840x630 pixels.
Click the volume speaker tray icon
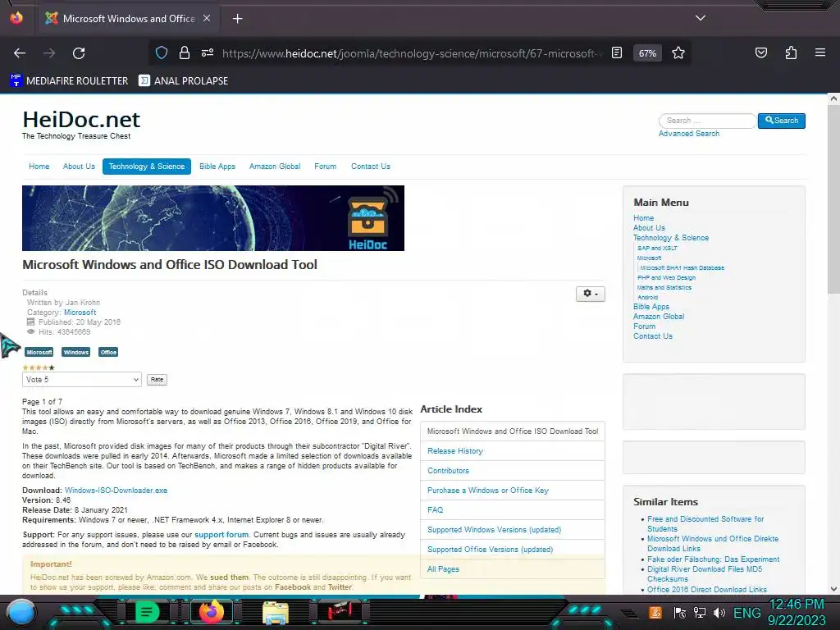pyautogui.click(x=719, y=613)
